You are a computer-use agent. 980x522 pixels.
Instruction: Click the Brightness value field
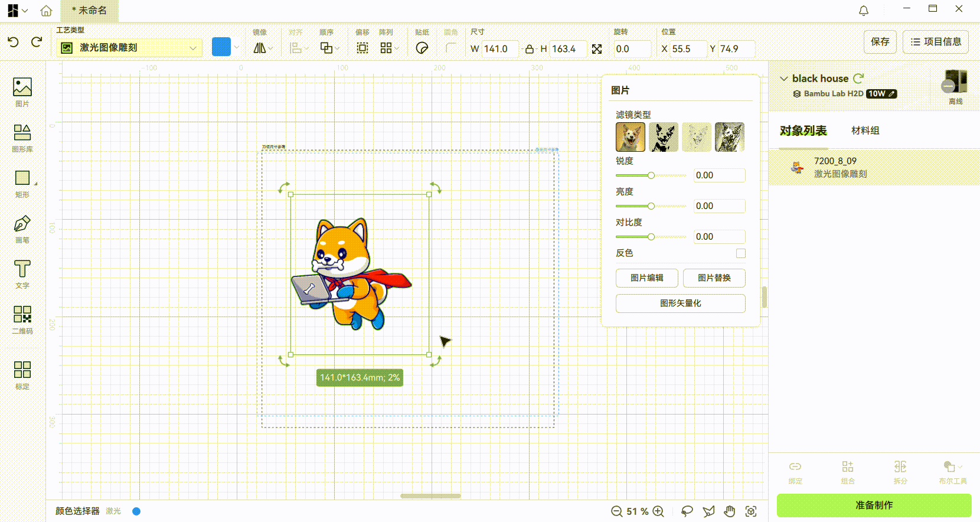click(719, 206)
